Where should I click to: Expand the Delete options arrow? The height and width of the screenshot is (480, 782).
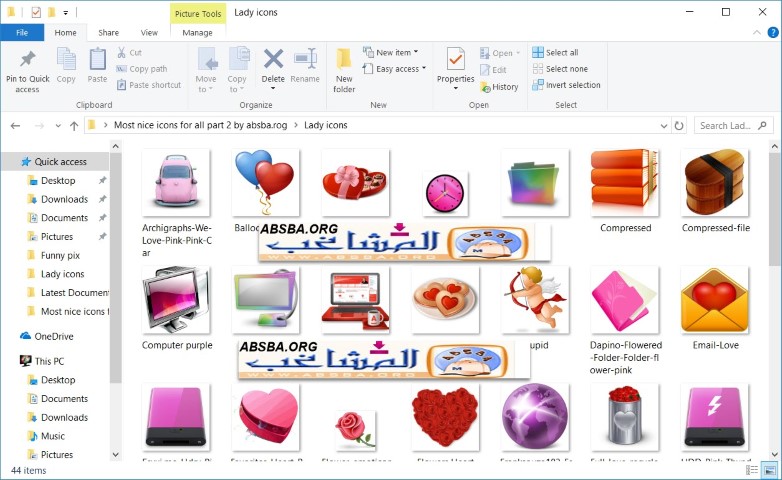(273, 89)
